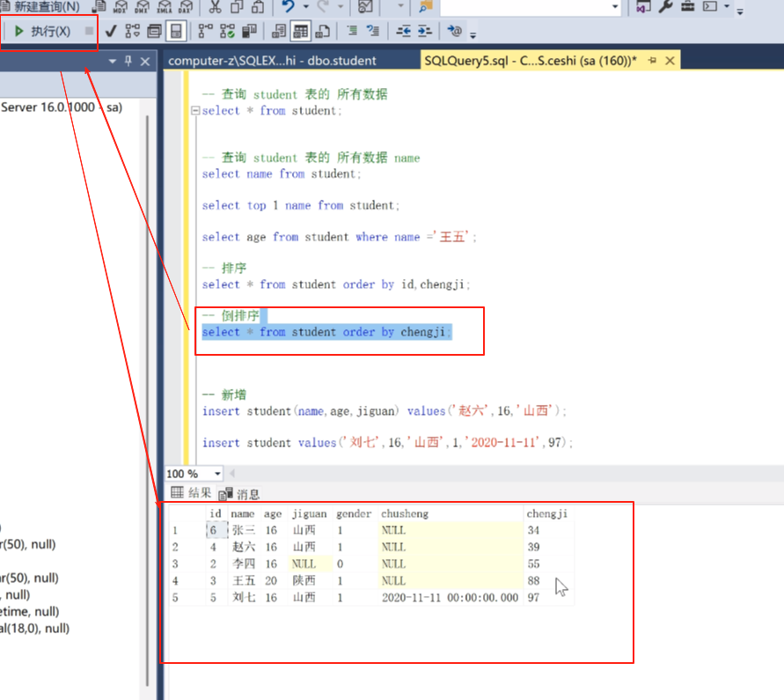
Task: Toggle Include Actual Execution Plan
Action: [206, 32]
